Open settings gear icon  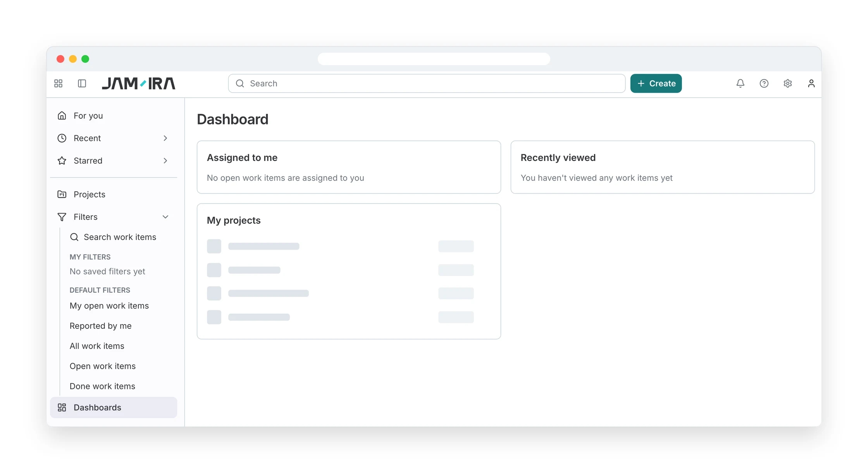pos(787,83)
